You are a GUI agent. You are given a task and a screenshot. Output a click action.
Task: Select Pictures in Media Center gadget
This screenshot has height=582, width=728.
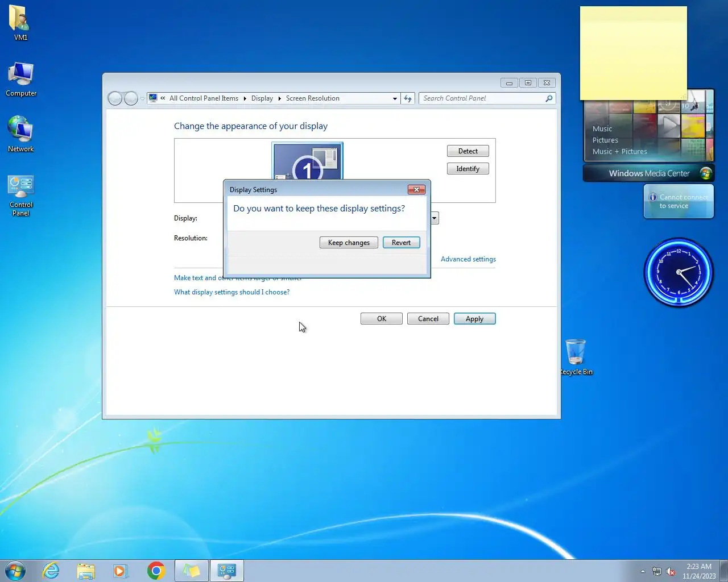605,140
